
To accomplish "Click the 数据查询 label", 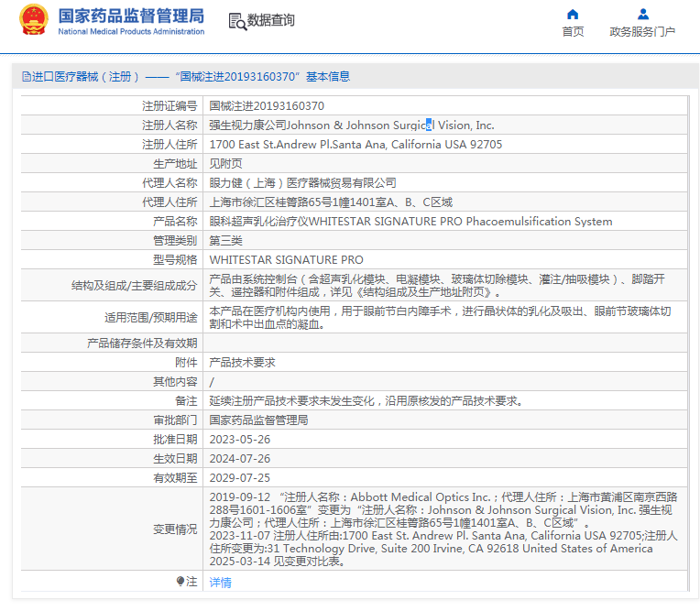I will (271, 20).
